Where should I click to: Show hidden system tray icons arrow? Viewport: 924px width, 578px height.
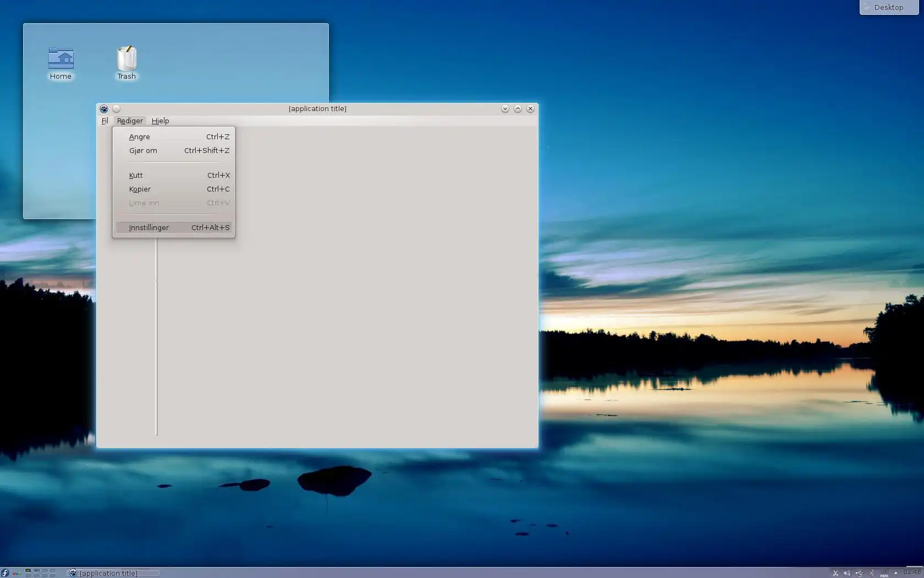(x=895, y=573)
